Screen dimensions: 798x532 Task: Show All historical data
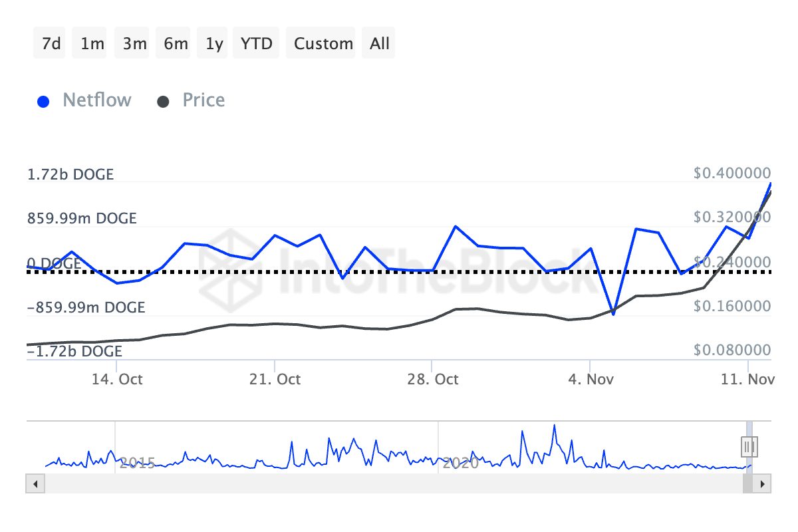pos(380,44)
